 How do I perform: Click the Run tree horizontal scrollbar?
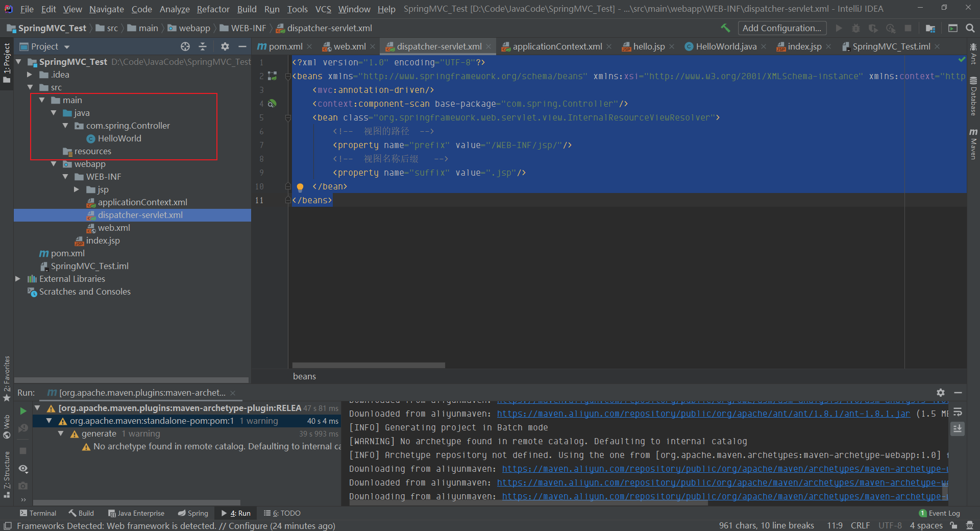[137, 502]
